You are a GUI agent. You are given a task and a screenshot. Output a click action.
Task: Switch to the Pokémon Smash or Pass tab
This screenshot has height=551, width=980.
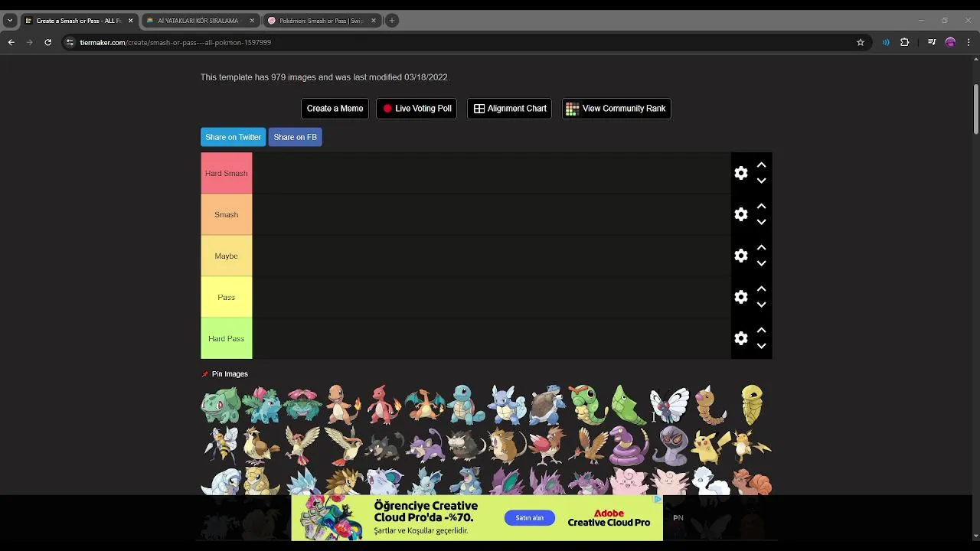coord(322,21)
